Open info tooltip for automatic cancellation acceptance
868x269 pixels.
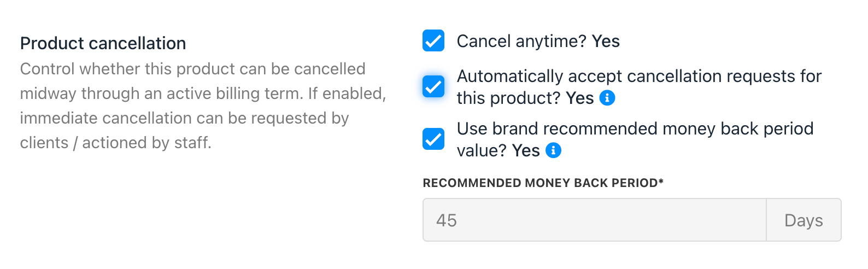pyautogui.click(x=607, y=98)
